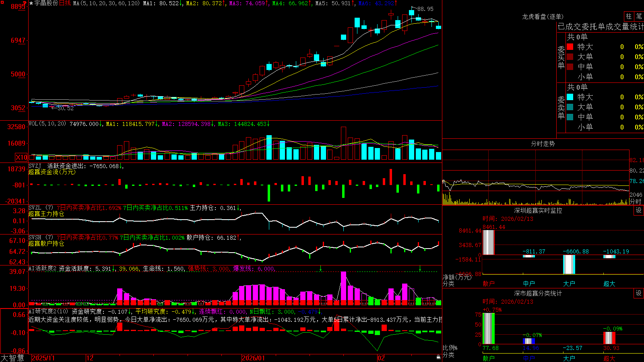The width and height of the screenshot is (644, 362).
Task: Click the 88.95 high price label
Action: (425, 9)
